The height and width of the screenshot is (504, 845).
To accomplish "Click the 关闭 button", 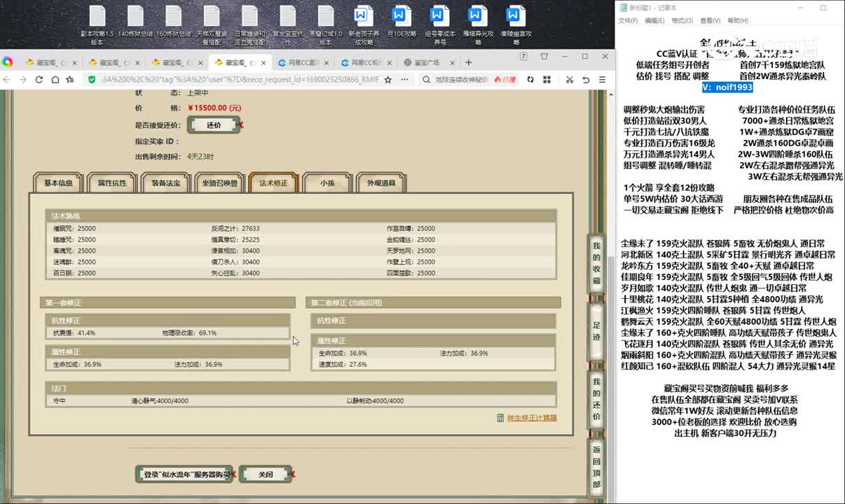I will [x=266, y=475].
